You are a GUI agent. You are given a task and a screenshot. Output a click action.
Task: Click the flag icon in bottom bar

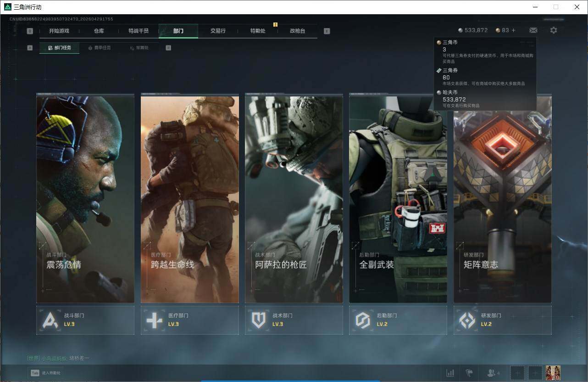[x=469, y=373]
